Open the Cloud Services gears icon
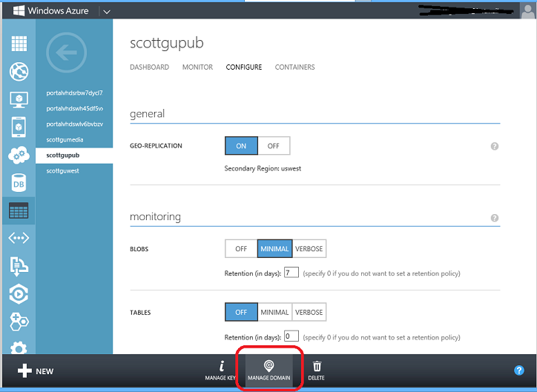537x392 pixels. (19, 156)
